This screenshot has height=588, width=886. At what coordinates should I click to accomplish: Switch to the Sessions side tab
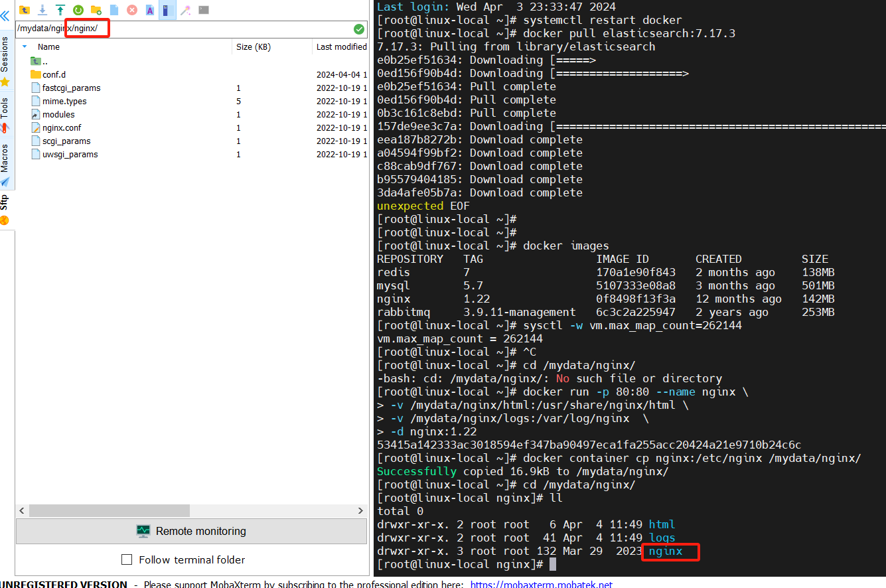(x=5, y=54)
